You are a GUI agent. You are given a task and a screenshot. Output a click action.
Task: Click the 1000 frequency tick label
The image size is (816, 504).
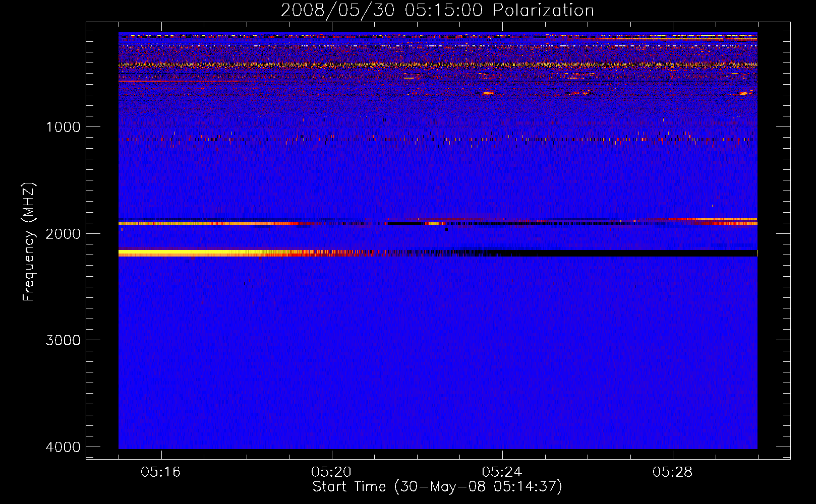63,127
